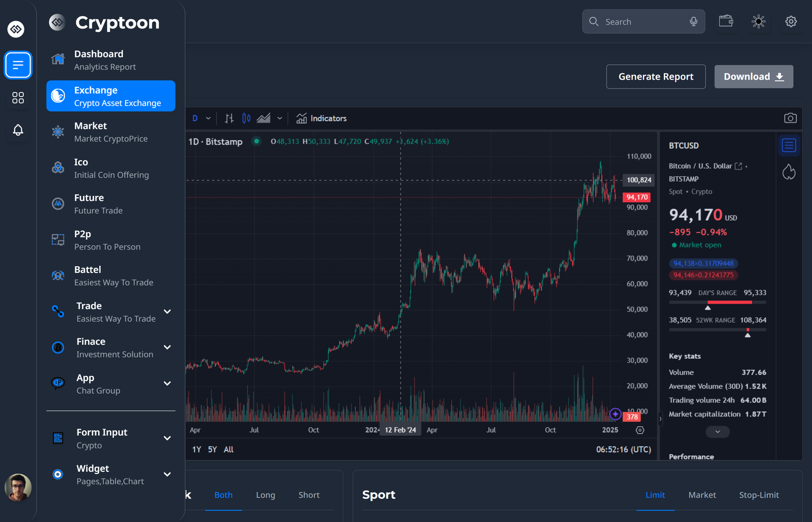
Task: Click the microphone icon in search bar
Action: [693, 21]
